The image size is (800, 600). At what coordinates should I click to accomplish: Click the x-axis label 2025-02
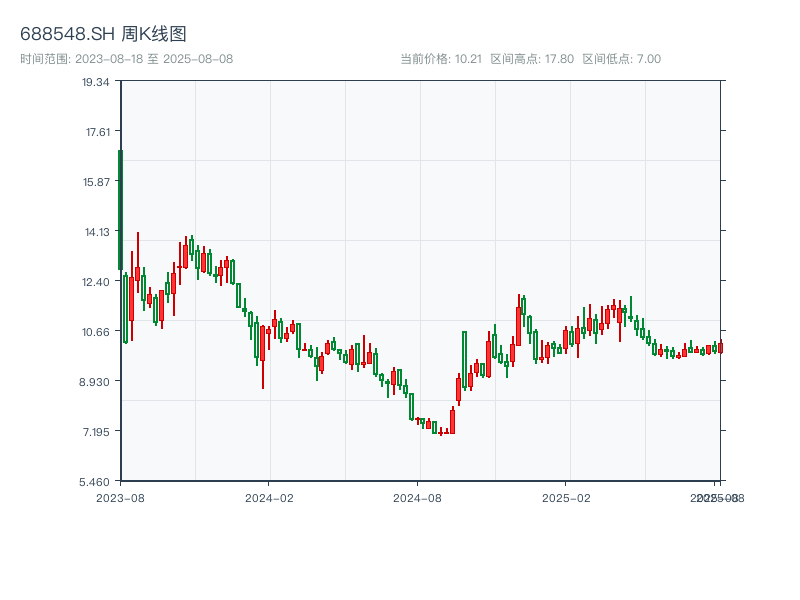point(566,498)
